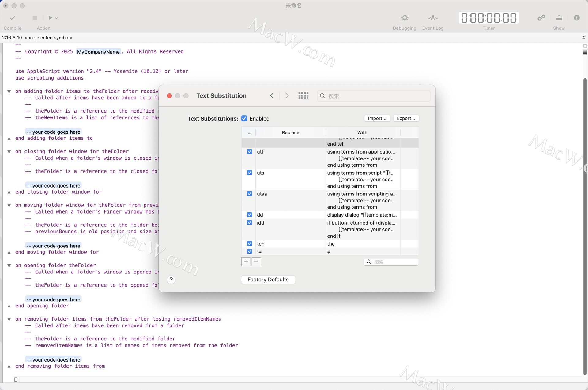The width and height of the screenshot is (588, 390).
Task: Click the split editor icon at top right
Action: 585,46
